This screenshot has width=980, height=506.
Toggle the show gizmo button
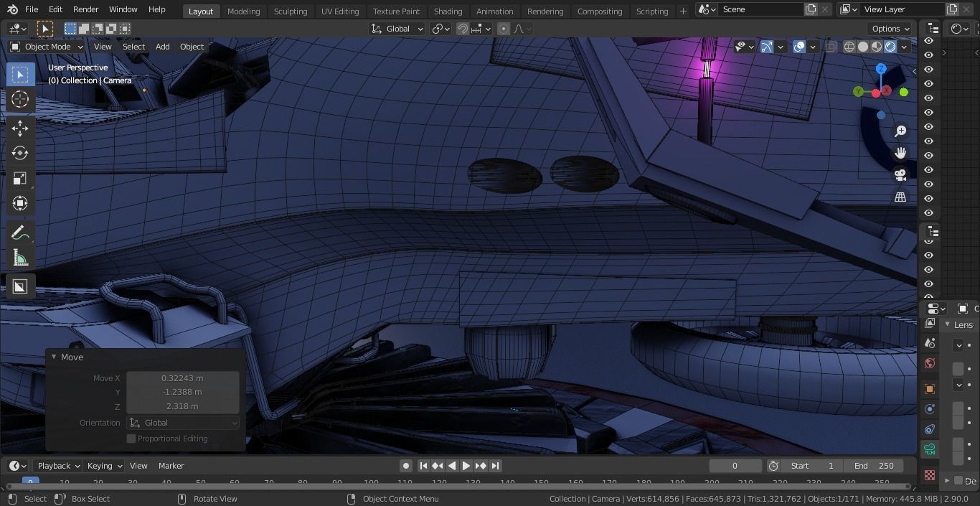pos(767,47)
